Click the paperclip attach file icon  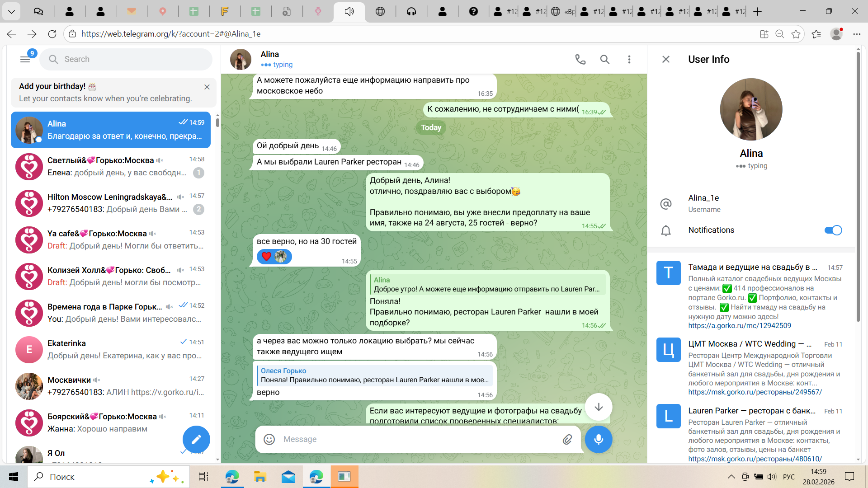[567, 439]
